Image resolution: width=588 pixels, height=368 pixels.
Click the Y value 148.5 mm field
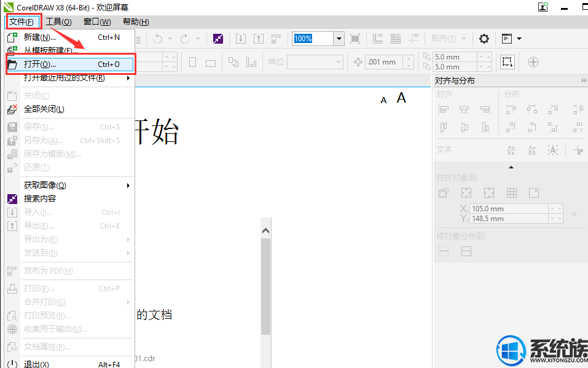pyautogui.click(x=509, y=218)
